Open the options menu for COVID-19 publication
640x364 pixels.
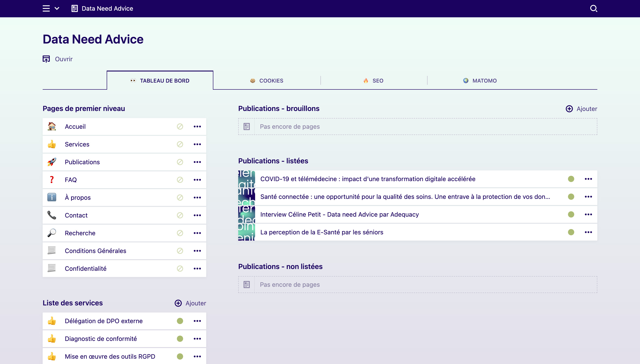[x=588, y=179]
